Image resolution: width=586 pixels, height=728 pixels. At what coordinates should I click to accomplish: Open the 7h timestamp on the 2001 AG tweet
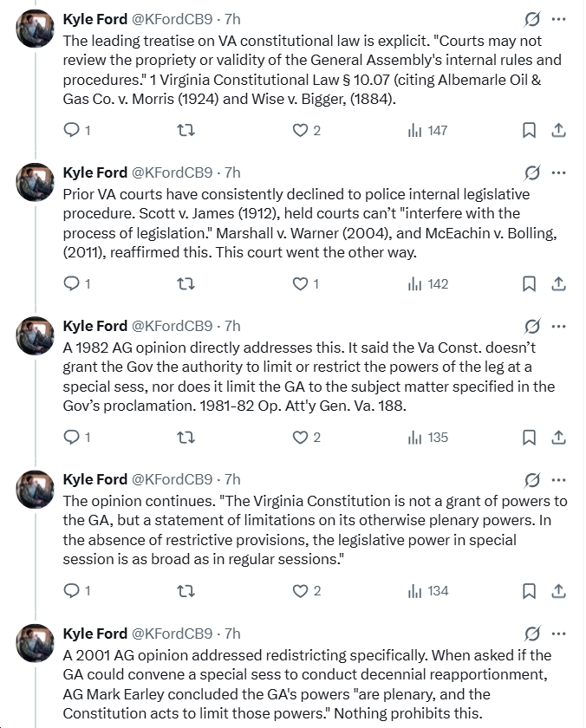click(x=232, y=633)
